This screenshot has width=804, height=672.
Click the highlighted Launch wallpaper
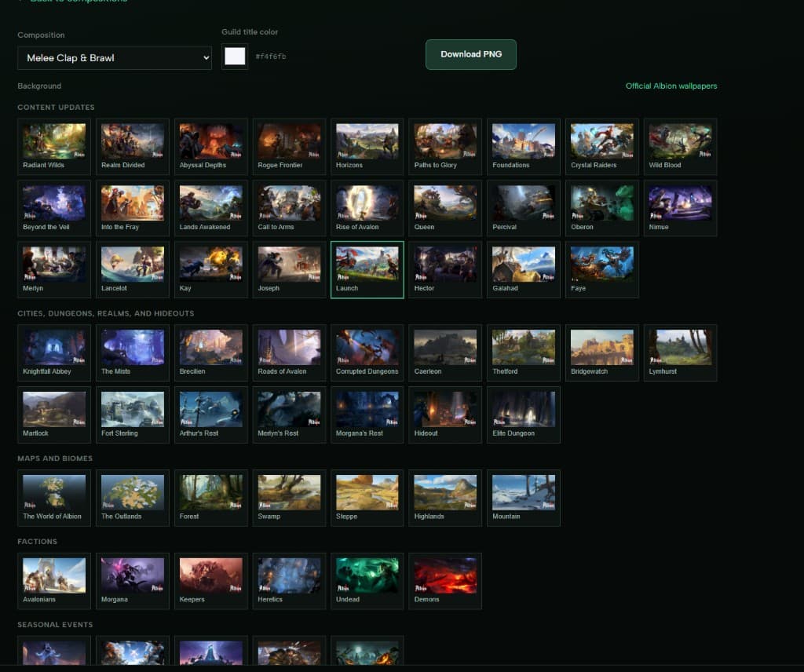[x=367, y=269]
